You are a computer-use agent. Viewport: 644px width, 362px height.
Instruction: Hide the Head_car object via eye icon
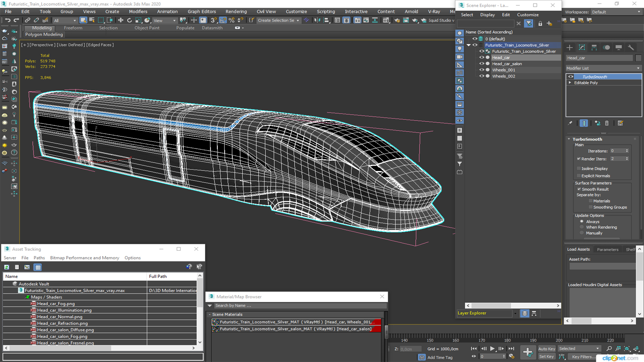pyautogui.click(x=482, y=58)
